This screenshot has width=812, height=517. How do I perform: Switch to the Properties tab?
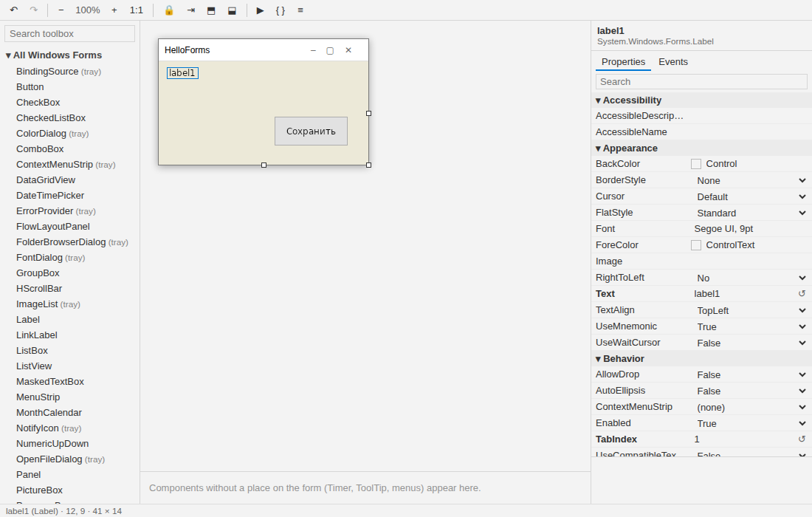pyautogui.click(x=624, y=61)
